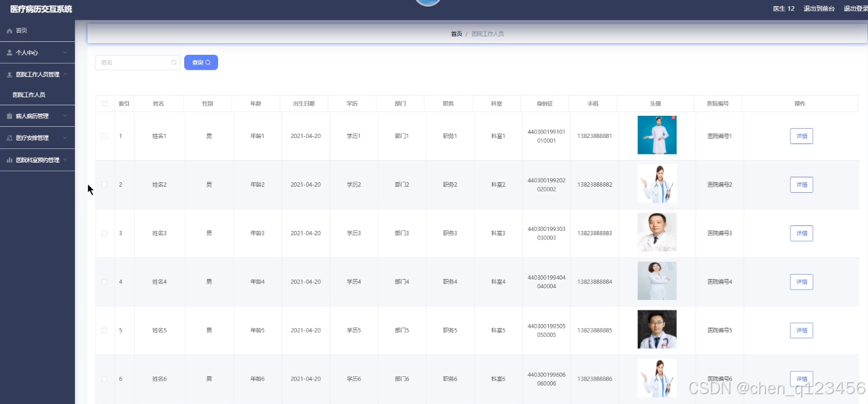Click the home icon beside 首页 in sidebar
Viewport: 868px width, 404px height.
tap(9, 31)
